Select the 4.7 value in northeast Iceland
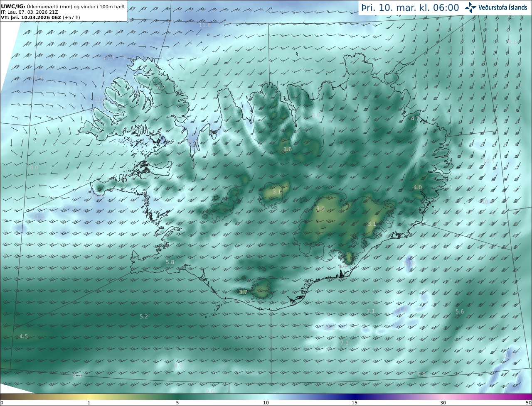532x406 pixels. [x=415, y=119]
